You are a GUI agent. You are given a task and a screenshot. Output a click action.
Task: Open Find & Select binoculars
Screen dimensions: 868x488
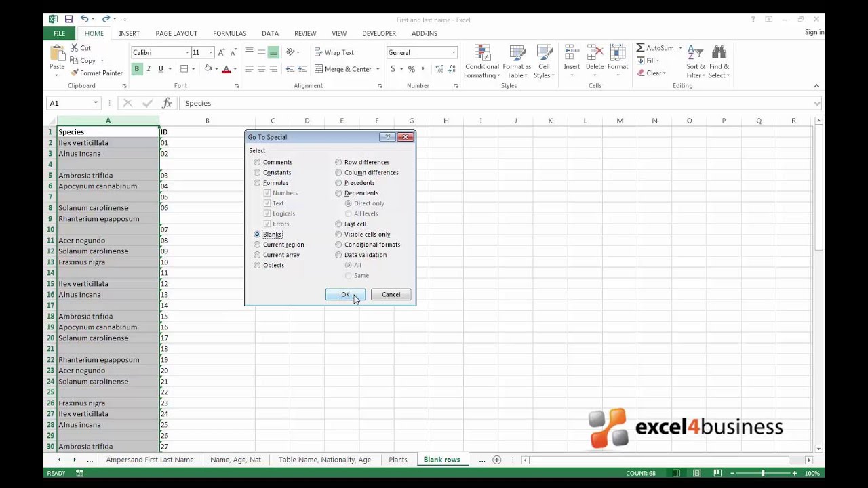pos(719,62)
